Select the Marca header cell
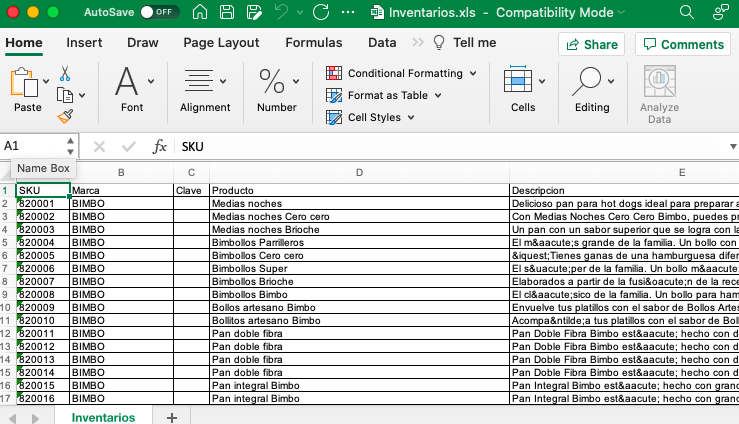Viewport: 739px width, 424px height. (122, 190)
